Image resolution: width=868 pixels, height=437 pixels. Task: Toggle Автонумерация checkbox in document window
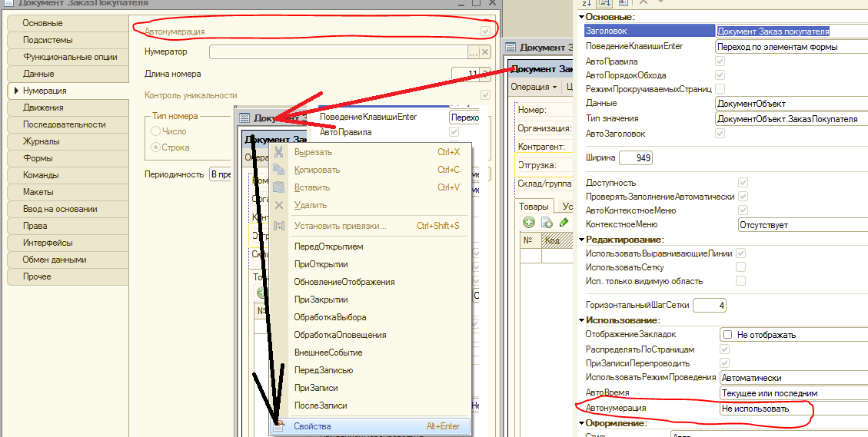click(x=485, y=31)
